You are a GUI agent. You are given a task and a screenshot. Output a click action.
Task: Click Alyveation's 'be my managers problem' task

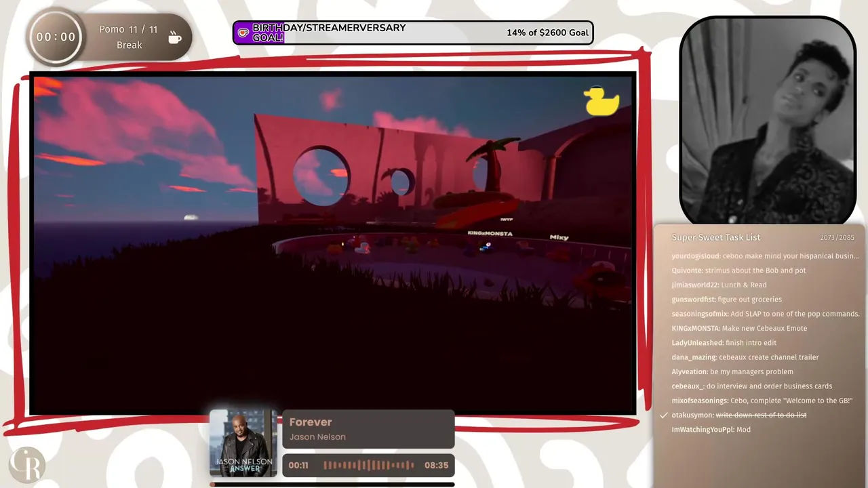point(732,371)
